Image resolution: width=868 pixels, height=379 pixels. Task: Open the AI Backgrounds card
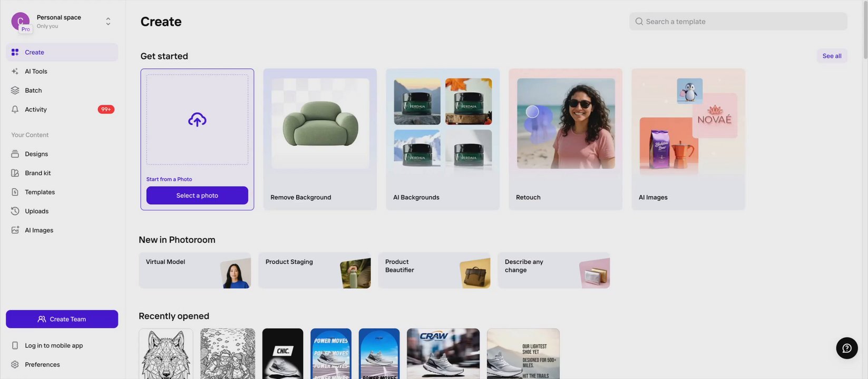[x=443, y=139]
